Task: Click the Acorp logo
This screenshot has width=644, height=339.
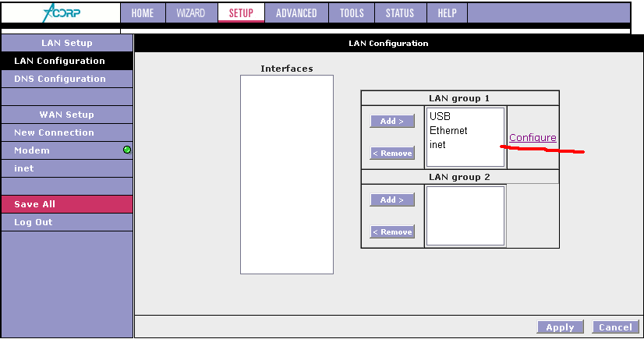Action: click(x=62, y=12)
